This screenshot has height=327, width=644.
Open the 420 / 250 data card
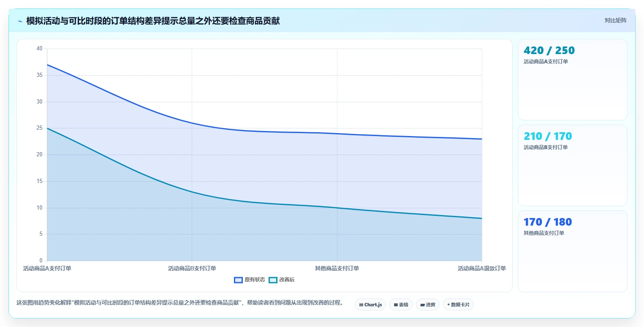tap(572, 80)
